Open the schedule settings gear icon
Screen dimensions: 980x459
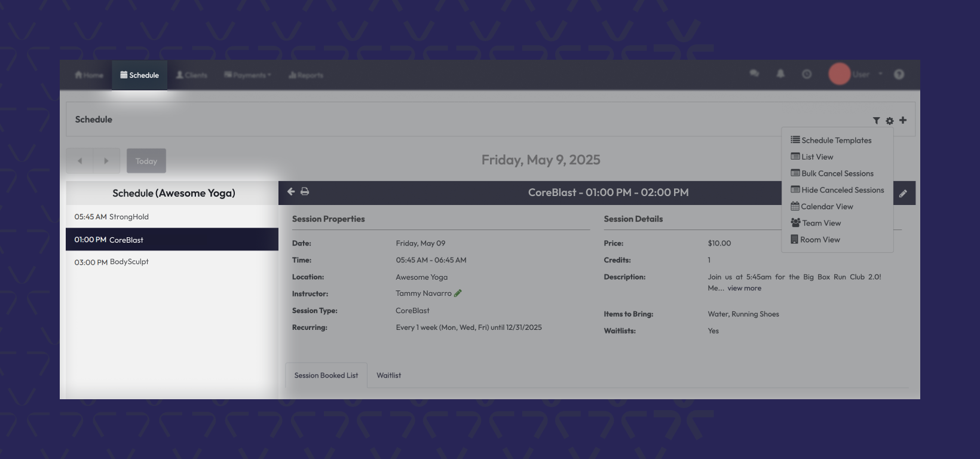(x=890, y=121)
